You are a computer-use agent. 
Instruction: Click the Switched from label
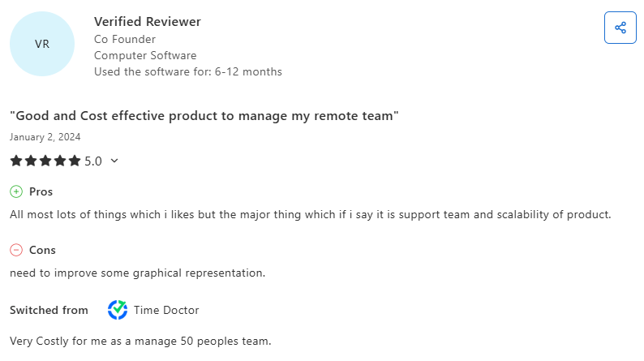coord(49,310)
